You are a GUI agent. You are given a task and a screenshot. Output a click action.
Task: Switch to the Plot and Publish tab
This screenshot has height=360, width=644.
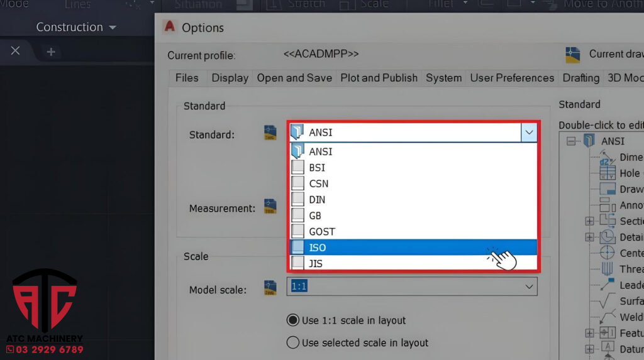click(379, 78)
